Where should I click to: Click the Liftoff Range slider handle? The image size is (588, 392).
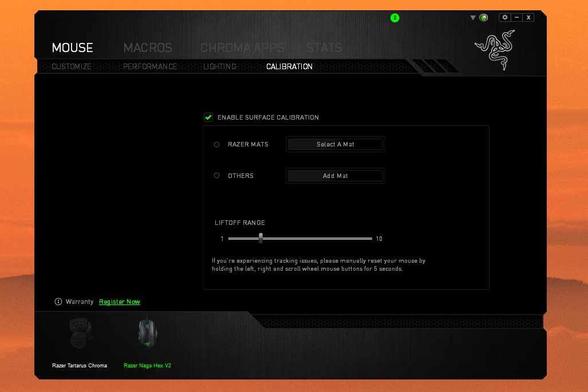(x=261, y=238)
